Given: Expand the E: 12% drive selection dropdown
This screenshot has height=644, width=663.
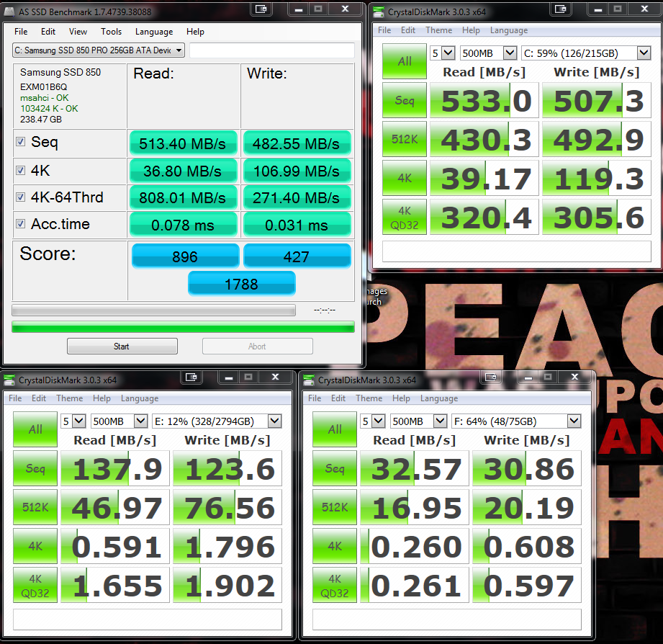Looking at the screenshot, I should click(274, 421).
